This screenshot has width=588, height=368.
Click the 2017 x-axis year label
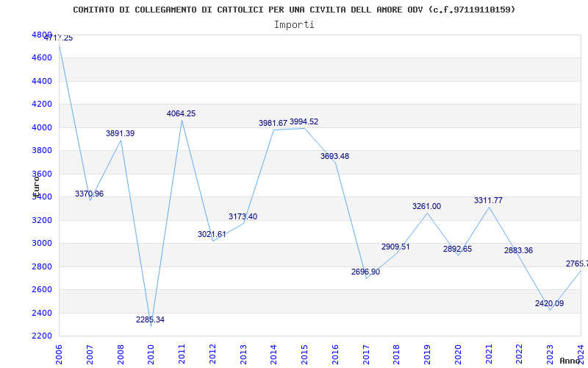click(x=366, y=354)
